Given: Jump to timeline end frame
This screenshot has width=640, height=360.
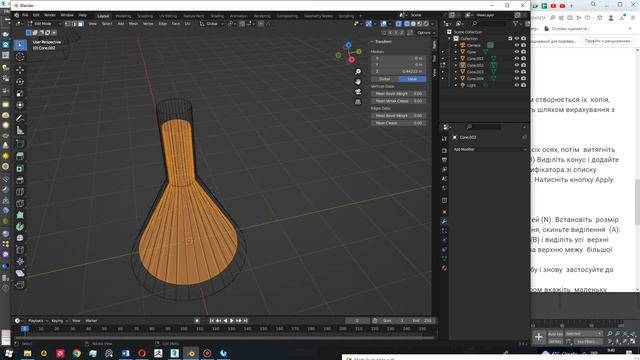Looking at the screenshot, I should [245, 321].
